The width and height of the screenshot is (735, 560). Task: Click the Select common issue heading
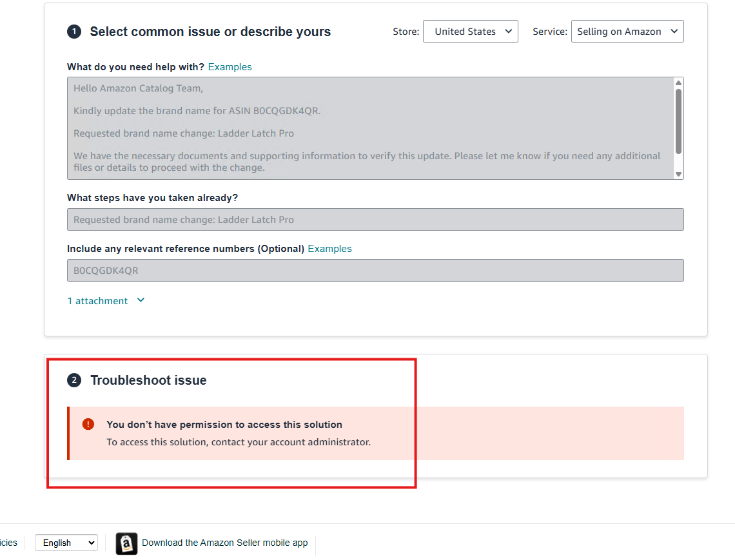tap(210, 32)
